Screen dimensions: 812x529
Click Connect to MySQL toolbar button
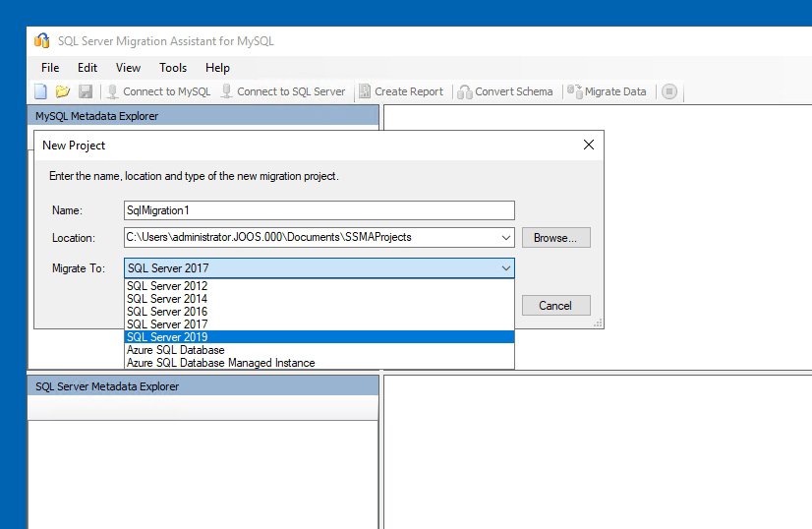[158, 91]
